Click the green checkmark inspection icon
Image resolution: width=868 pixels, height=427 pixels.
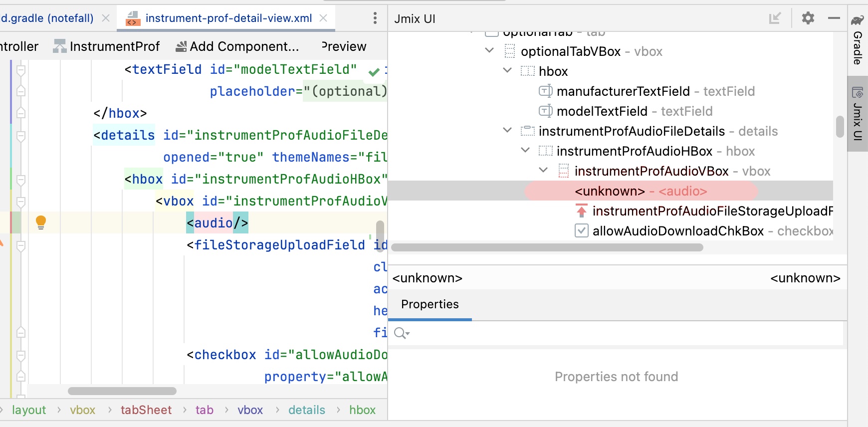coord(374,72)
